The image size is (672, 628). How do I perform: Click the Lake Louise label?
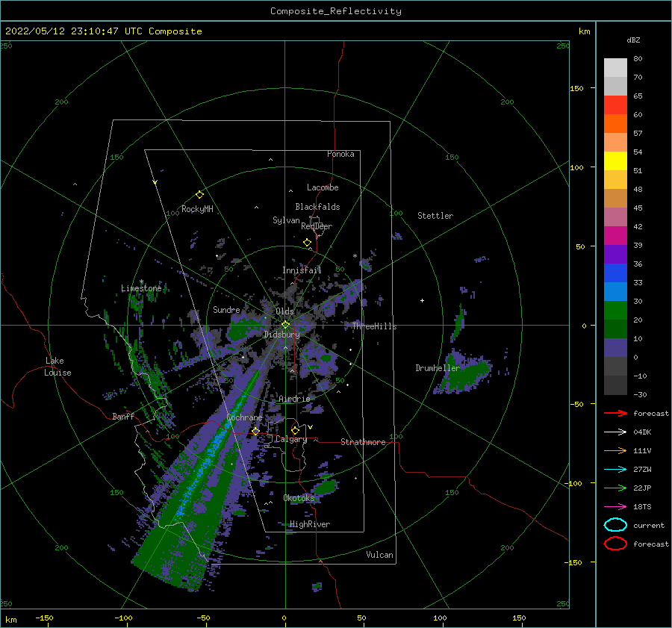57,367
